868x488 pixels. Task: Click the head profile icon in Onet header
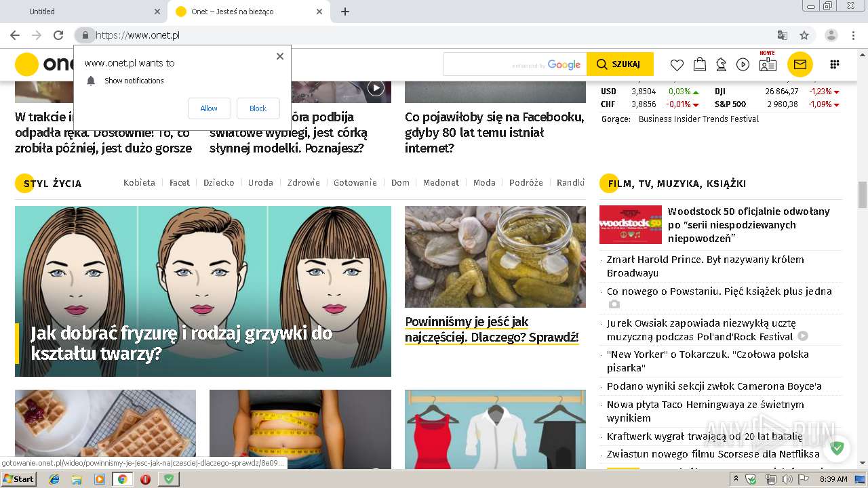(721, 64)
